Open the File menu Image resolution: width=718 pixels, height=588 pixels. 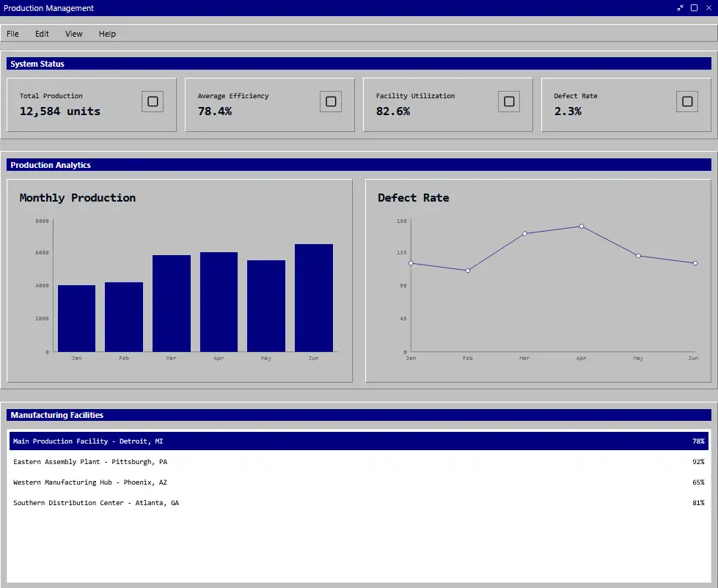pyautogui.click(x=12, y=34)
